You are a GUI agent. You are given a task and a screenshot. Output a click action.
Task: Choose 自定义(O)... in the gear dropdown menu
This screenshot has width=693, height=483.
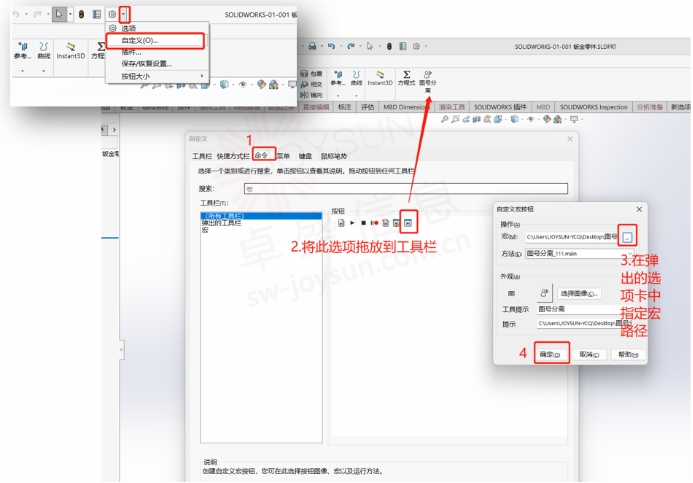[156, 40]
